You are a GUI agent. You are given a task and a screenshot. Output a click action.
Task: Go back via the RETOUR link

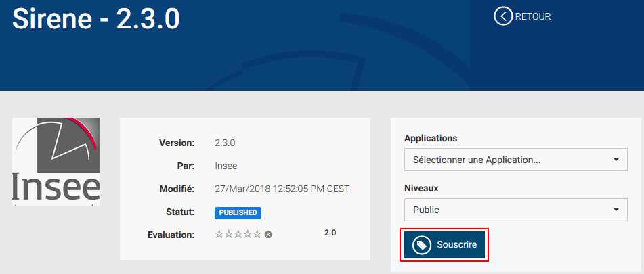[x=533, y=17]
